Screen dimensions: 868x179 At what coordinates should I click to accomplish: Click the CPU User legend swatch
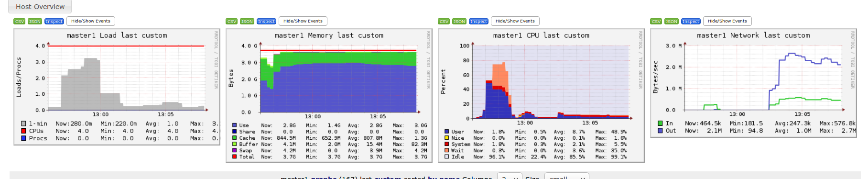pyautogui.click(x=446, y=132)
